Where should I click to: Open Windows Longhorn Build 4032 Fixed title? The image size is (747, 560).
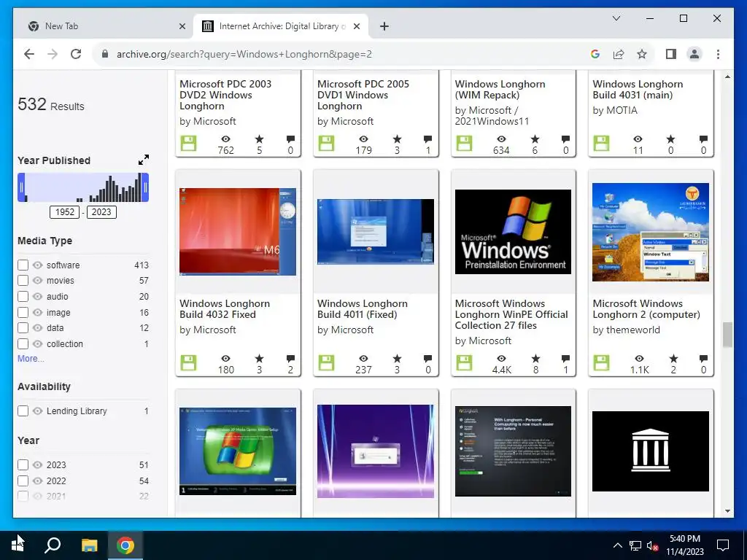(225, 309)
